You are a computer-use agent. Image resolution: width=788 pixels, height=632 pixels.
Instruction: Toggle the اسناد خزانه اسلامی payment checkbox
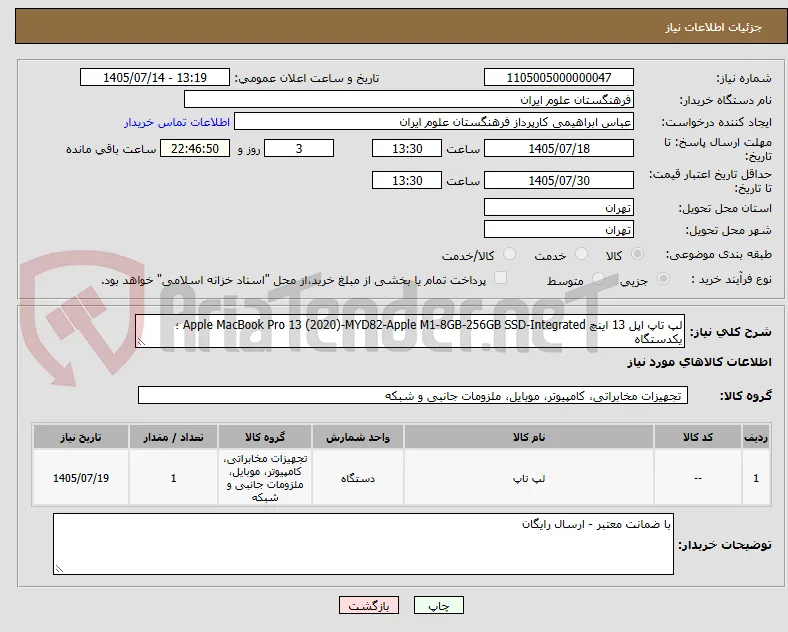click(500, 278)
